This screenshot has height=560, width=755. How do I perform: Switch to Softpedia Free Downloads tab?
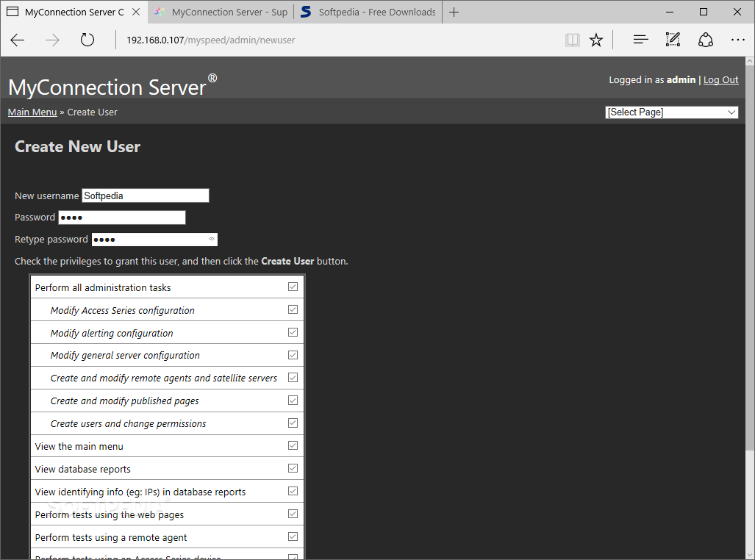click(x=368, y=12)
